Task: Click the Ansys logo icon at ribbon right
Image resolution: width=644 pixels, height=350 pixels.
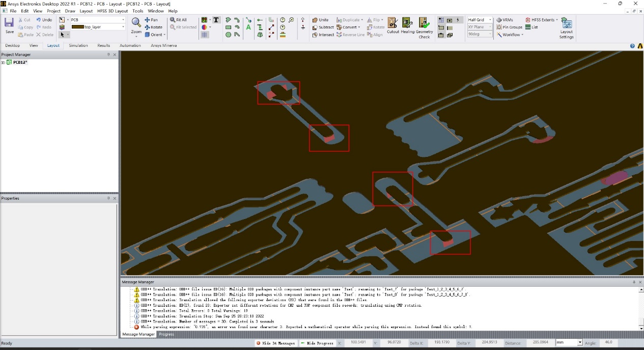Action: pos(639,45)
